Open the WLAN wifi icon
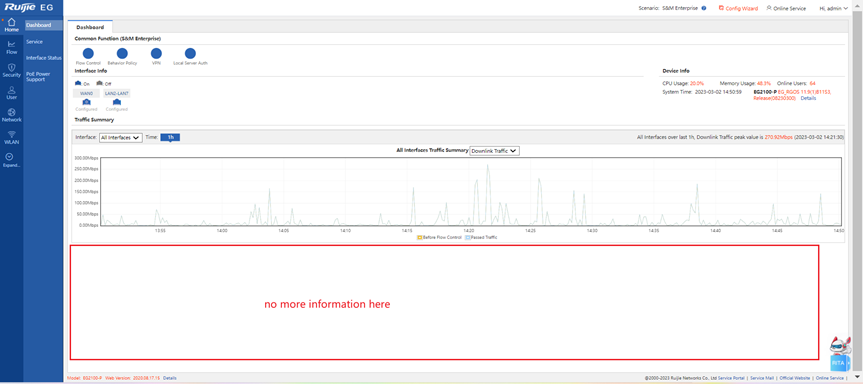 pyautogui.click(x=12, y=134)
